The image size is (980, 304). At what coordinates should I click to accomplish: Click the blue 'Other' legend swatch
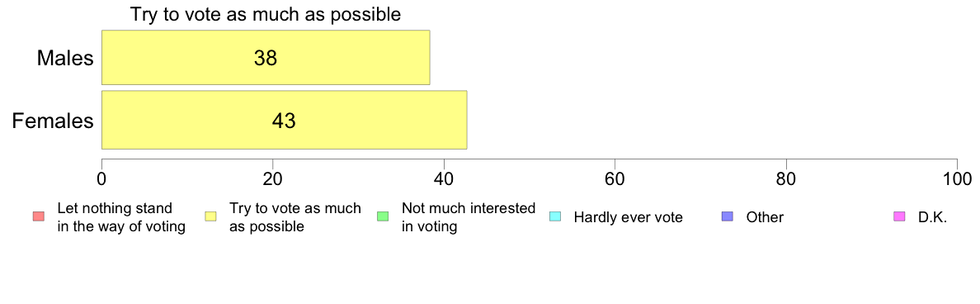coord(728,217)
